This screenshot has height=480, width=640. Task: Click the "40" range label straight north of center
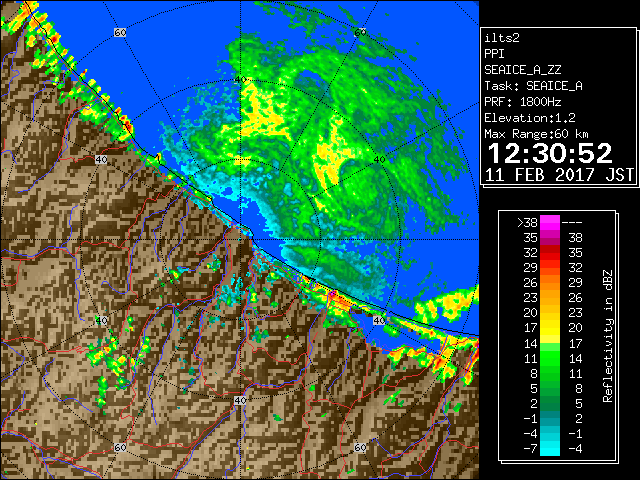[240, 79]
